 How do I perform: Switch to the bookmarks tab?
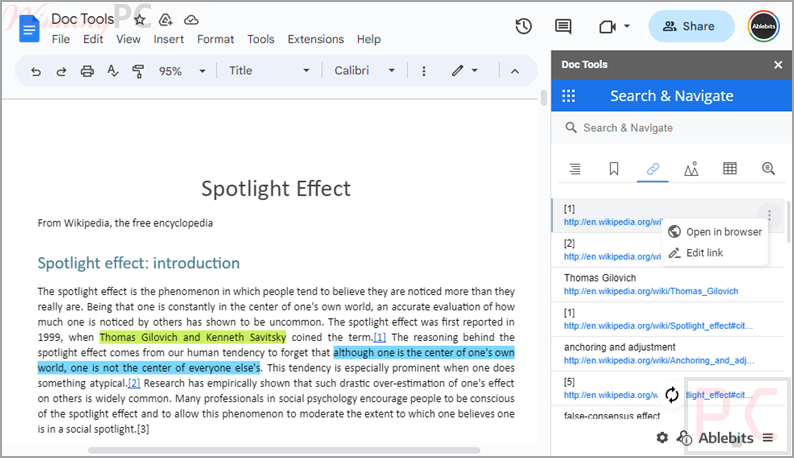pyautogui.click(x=614, y=169)
